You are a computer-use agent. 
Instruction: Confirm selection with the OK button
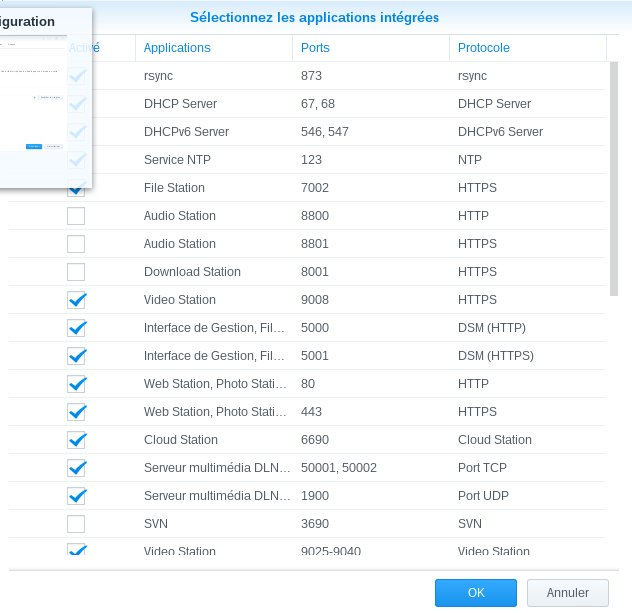coord(476,592)
